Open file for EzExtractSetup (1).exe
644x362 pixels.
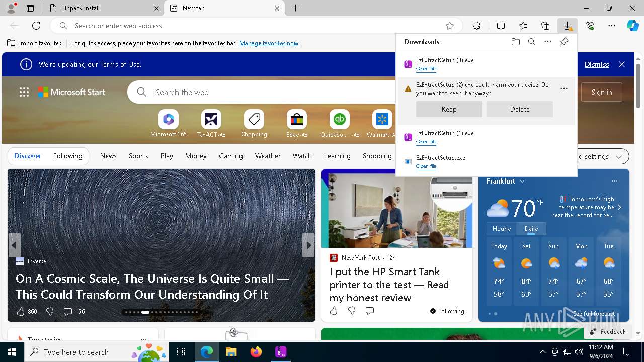pos(426,142)
